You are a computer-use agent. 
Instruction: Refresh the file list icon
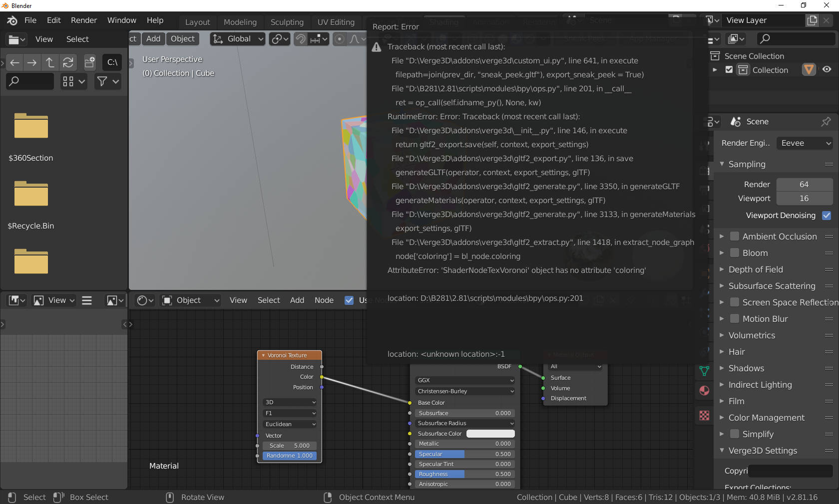pyautogui.click(x=68, y=62)
